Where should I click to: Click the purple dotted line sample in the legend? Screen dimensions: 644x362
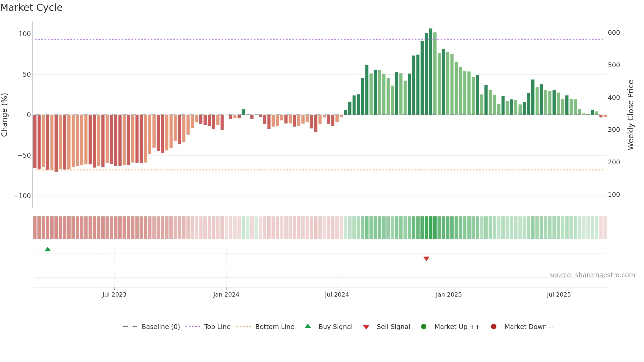point(193,327)
